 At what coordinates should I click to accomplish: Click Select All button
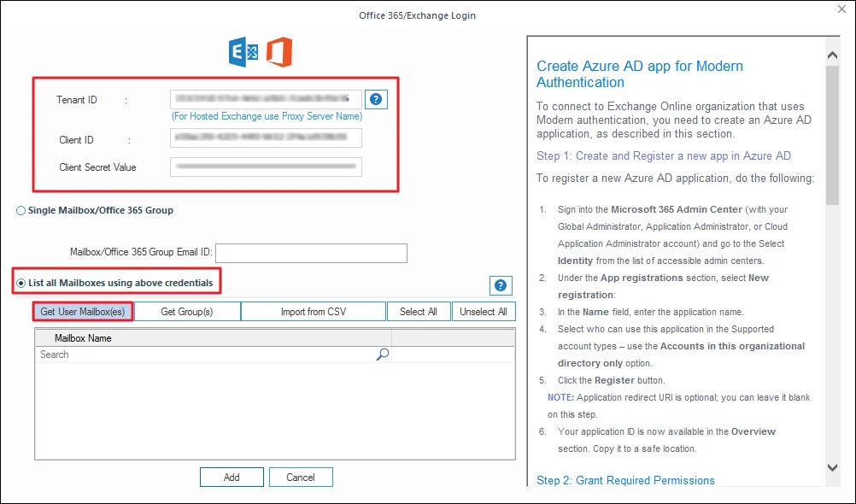click(418, 311)
